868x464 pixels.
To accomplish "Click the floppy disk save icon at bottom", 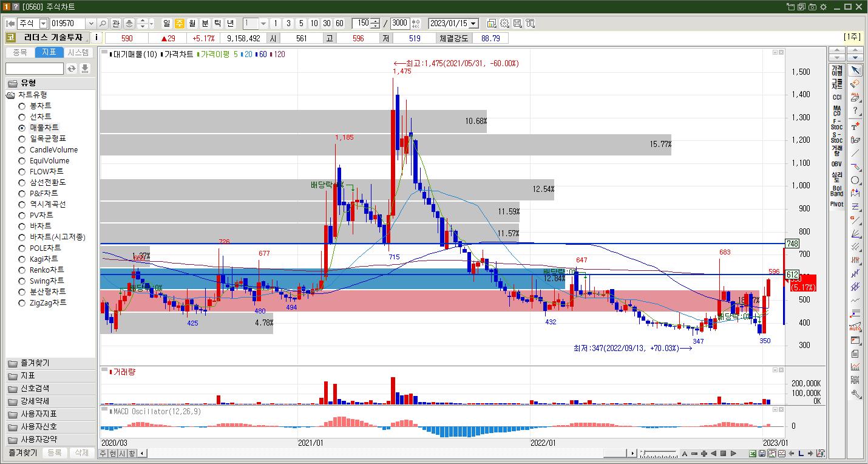I will (x=762, y=453).
